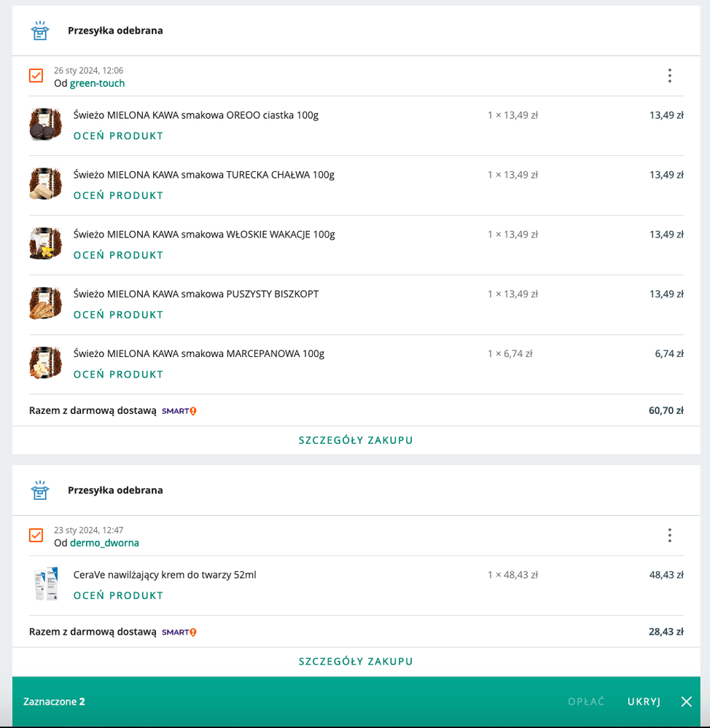
Task: Open three-dot menu for green-touch order
Action: point(669,76)
